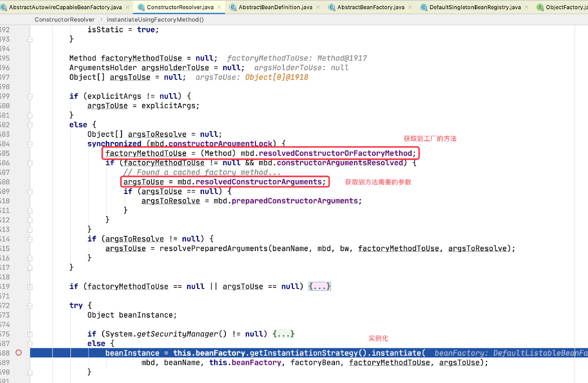Click '// Found a cached factory method...' comment
The image size is (588, 383).
coord(202,172)
